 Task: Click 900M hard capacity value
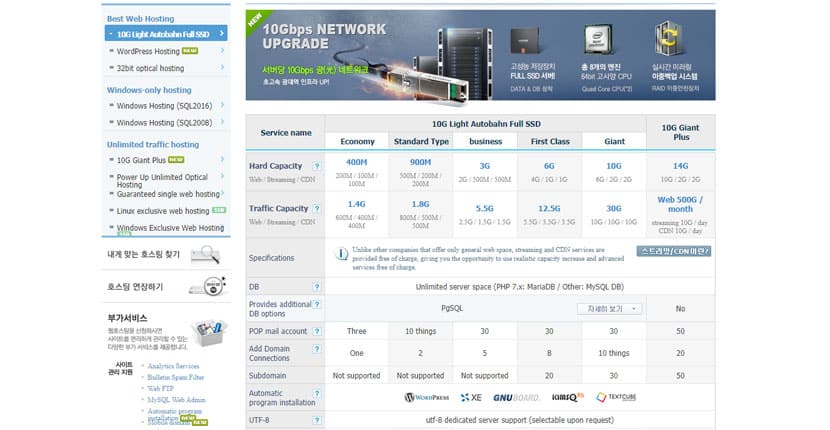coord(420,162)
